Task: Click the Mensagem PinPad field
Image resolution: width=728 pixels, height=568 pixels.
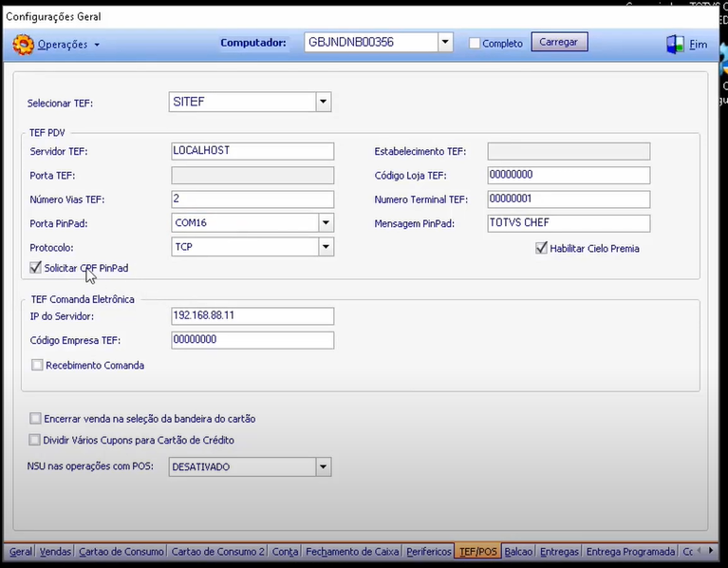Action: click(569, 223)
